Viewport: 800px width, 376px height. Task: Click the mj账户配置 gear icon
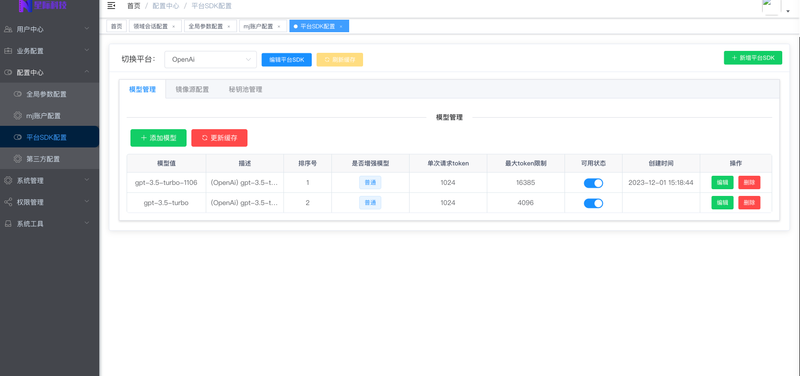[18, 116]
